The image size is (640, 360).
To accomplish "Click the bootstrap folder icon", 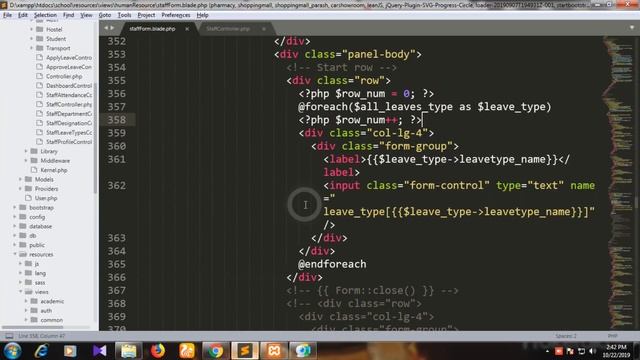I will [x=23, y=207].
